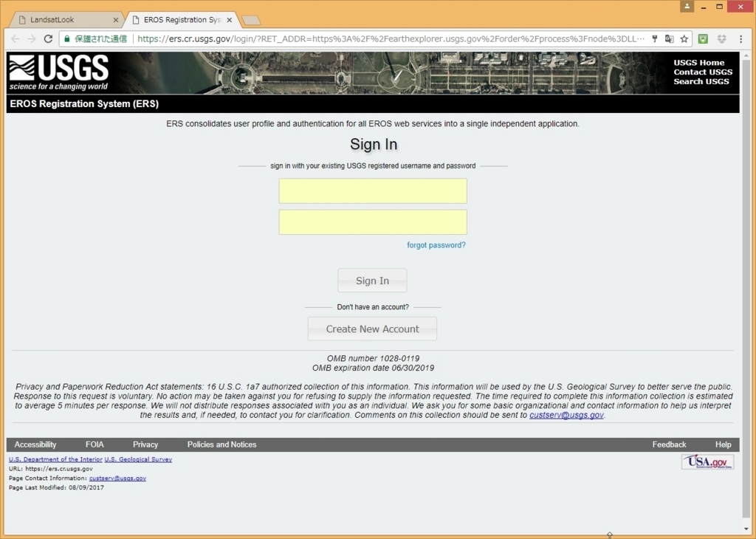
Task: Open the USGS Home link
Action: (x=698, y=63)
